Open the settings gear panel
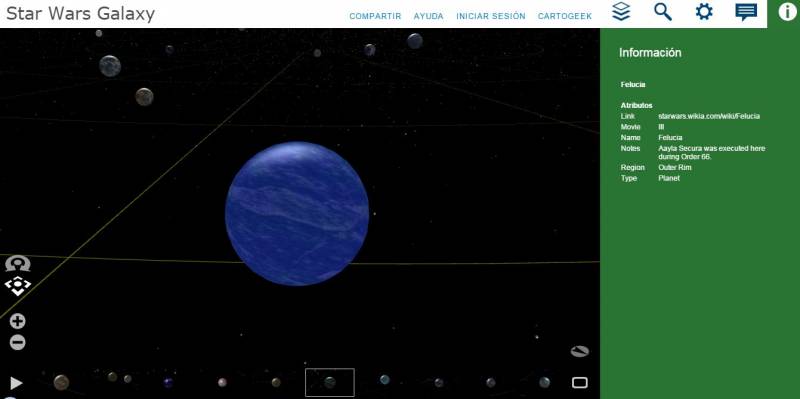Image resolution: width=800 pixels, height=399 pixels. [x=704, y=11]
